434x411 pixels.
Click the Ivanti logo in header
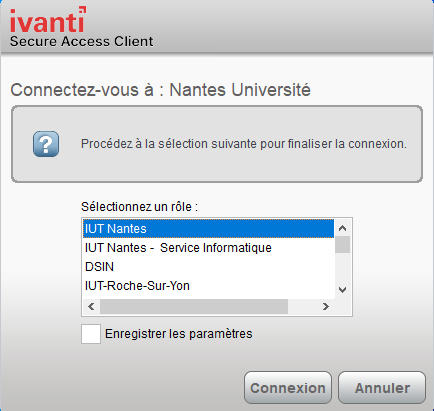pos(48,20)
